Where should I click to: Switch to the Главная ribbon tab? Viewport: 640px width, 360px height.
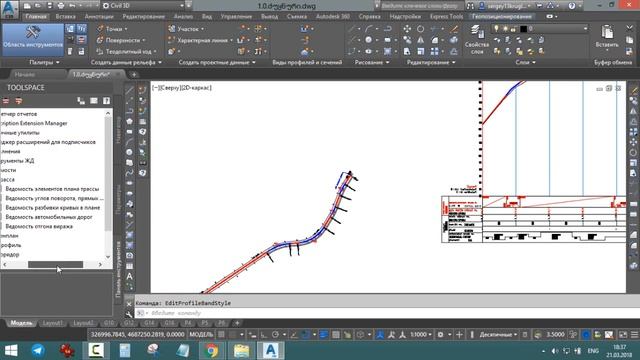[36, 17]
